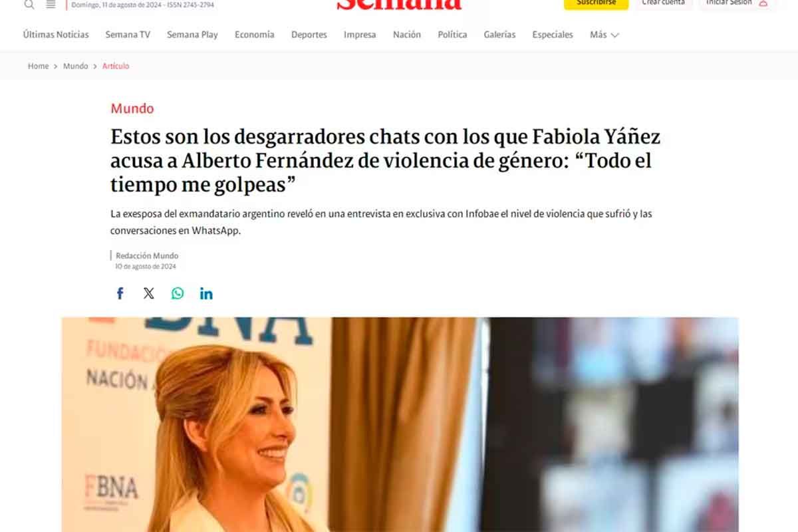Share article on X
Image resolution: width=798 pixels, height=532 pixels.
point(149,293)
